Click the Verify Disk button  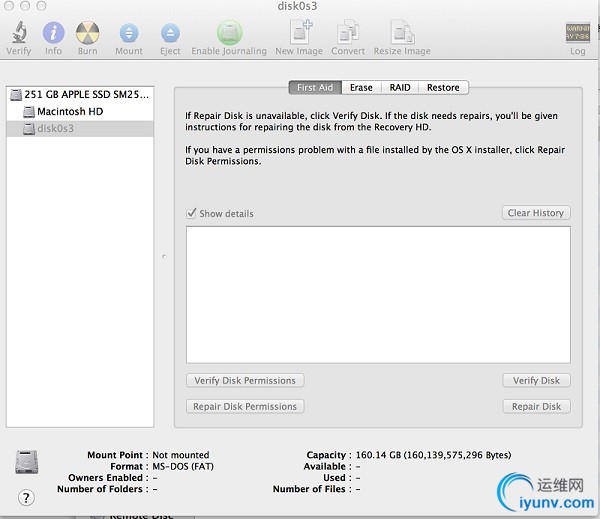(536, 380)
